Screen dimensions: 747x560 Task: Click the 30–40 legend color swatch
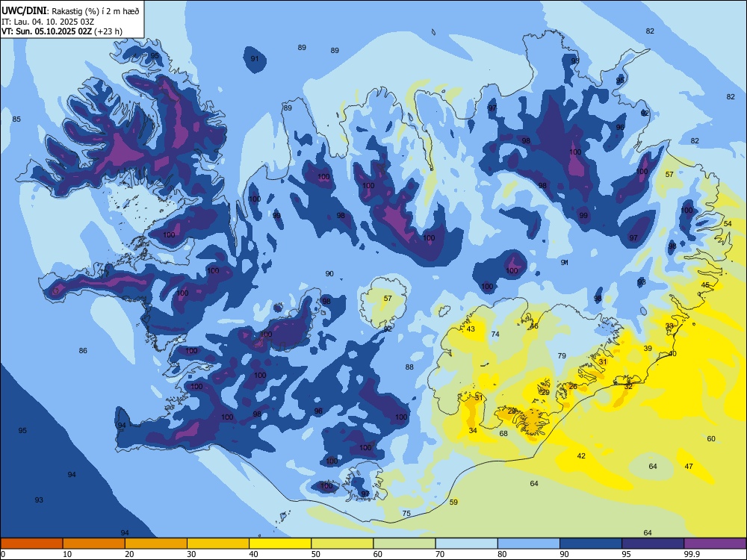pyautogui.click(x=218, y=544)
